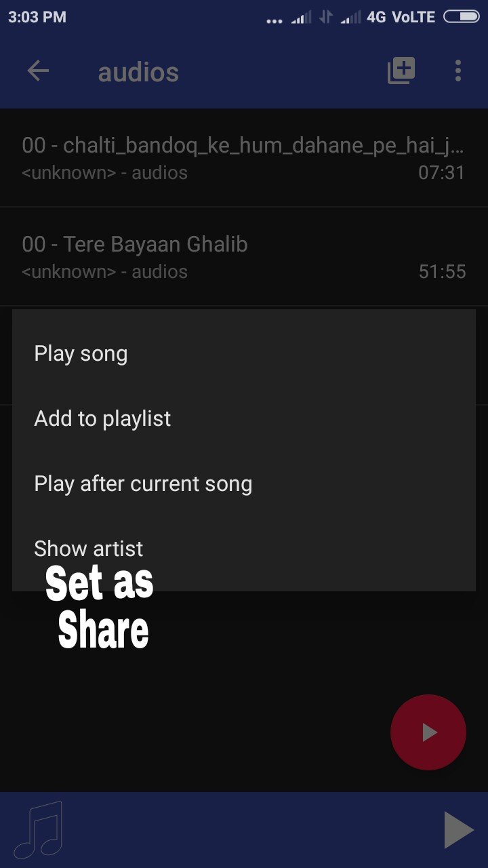The image size is (488, 868).
Task: Tap the Set as overlay text
Action: tap(100, 583)
